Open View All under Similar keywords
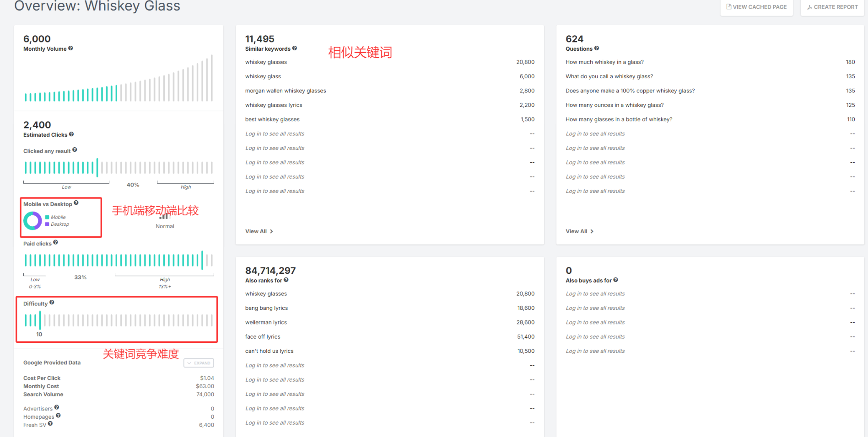Image resolution: width=868 pixels, height=437 pixels. (259, 231)
